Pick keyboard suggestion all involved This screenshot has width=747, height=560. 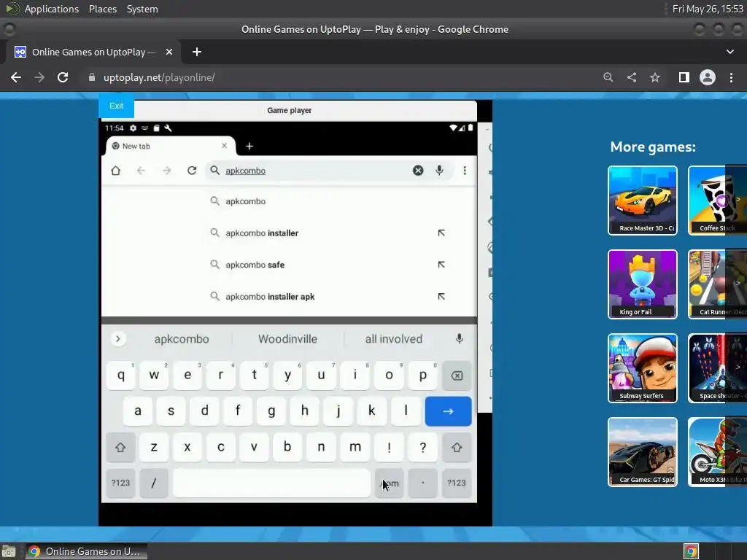point(393,339)
